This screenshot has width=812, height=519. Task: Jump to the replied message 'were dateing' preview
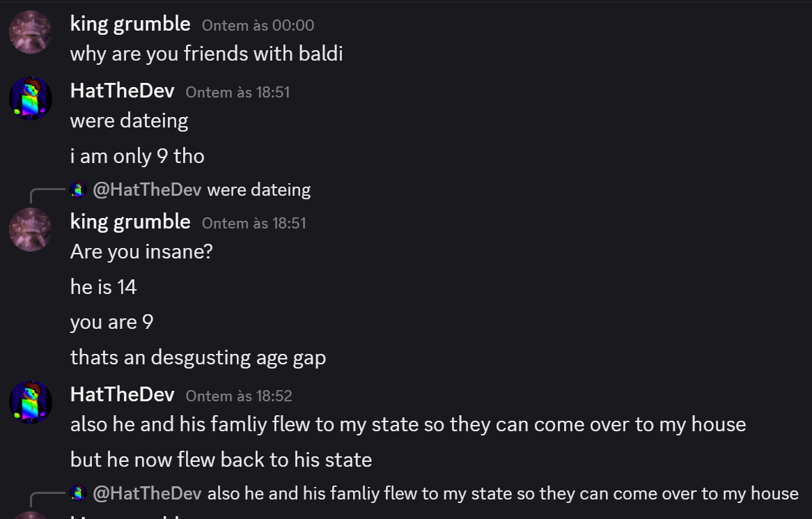pos(259,189)
